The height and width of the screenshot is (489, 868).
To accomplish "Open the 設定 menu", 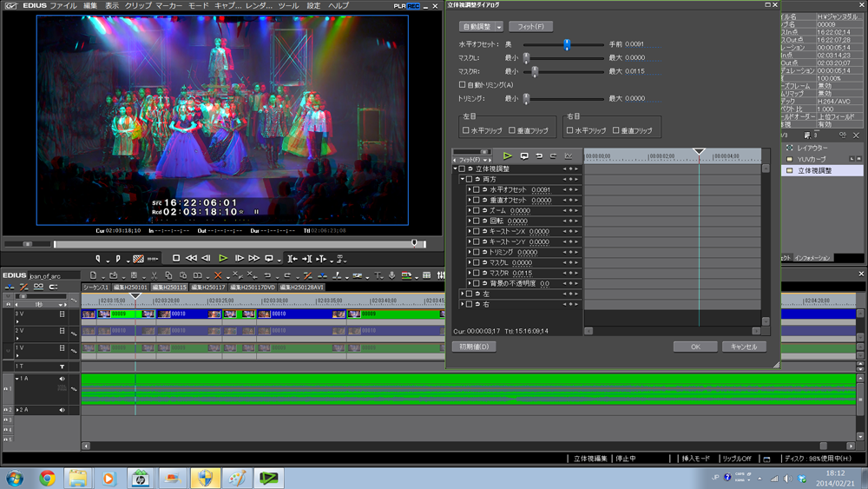I will [314, 5].
